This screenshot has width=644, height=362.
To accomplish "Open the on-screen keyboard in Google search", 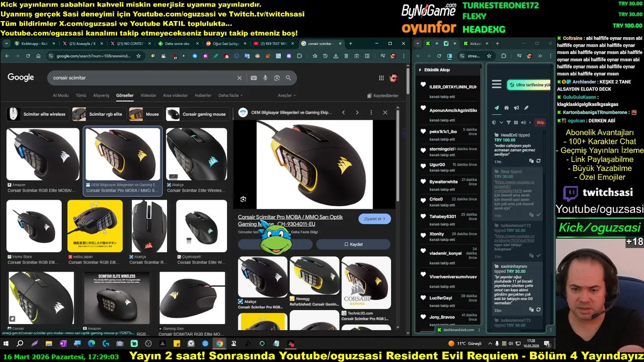I will coord(254,78).
